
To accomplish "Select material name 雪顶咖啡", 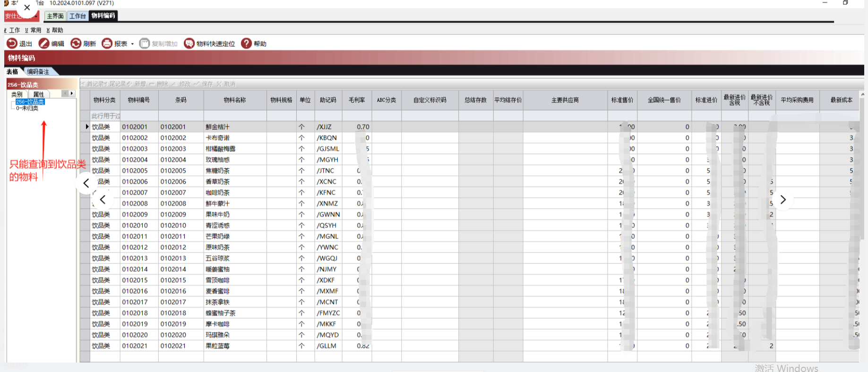I will click(218, 280).
